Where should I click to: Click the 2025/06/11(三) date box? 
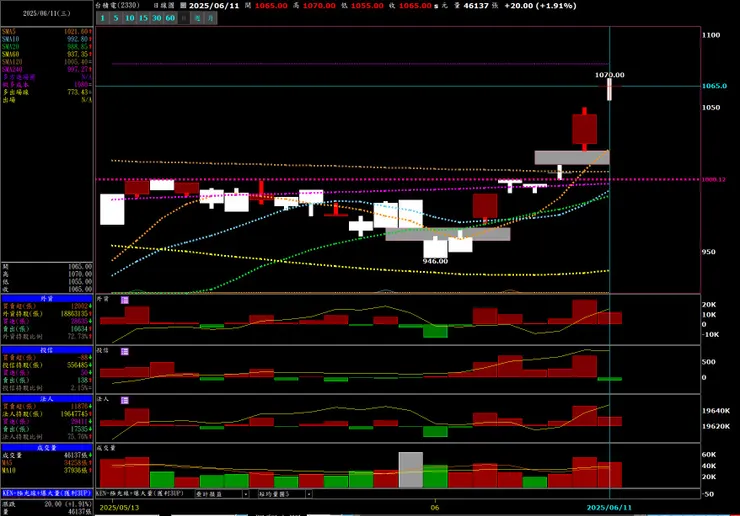coord(47,13)
